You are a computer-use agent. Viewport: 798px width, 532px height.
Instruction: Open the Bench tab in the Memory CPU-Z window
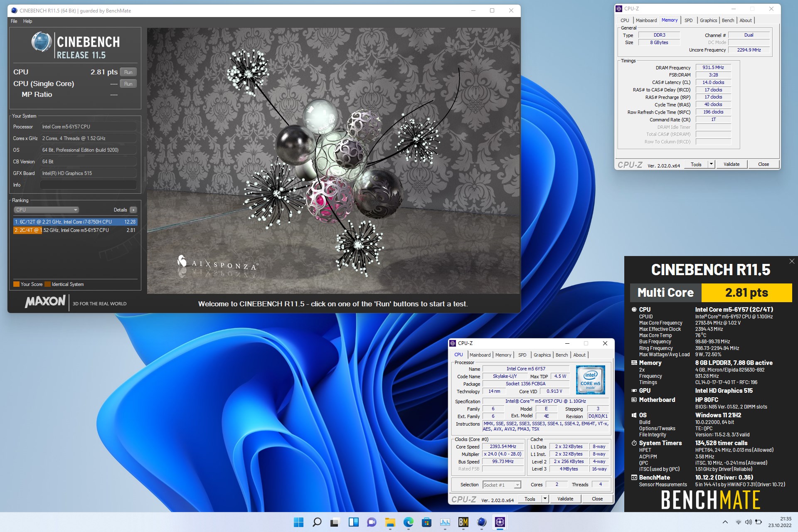coord(728,20)
